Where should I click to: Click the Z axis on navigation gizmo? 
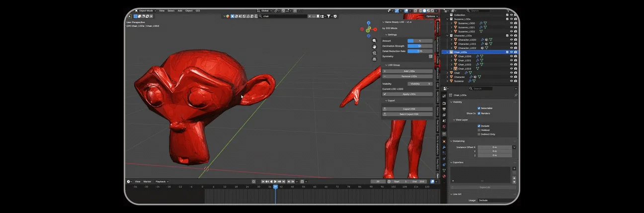(369, 23)
